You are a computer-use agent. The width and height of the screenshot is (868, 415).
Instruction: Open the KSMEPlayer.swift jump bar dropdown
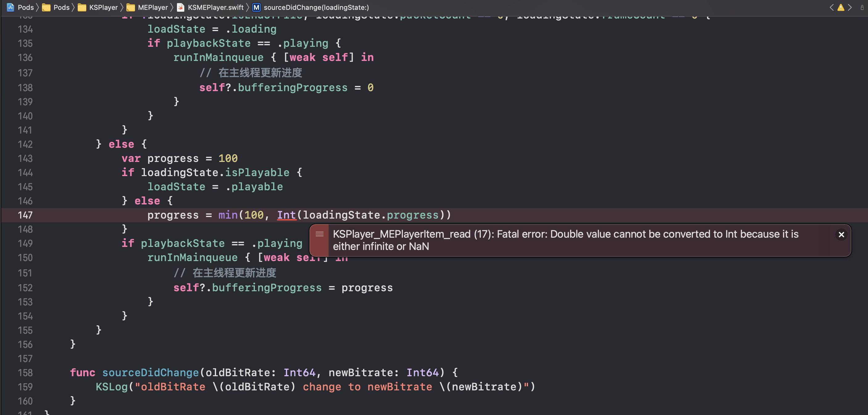(x=216, y=7)
